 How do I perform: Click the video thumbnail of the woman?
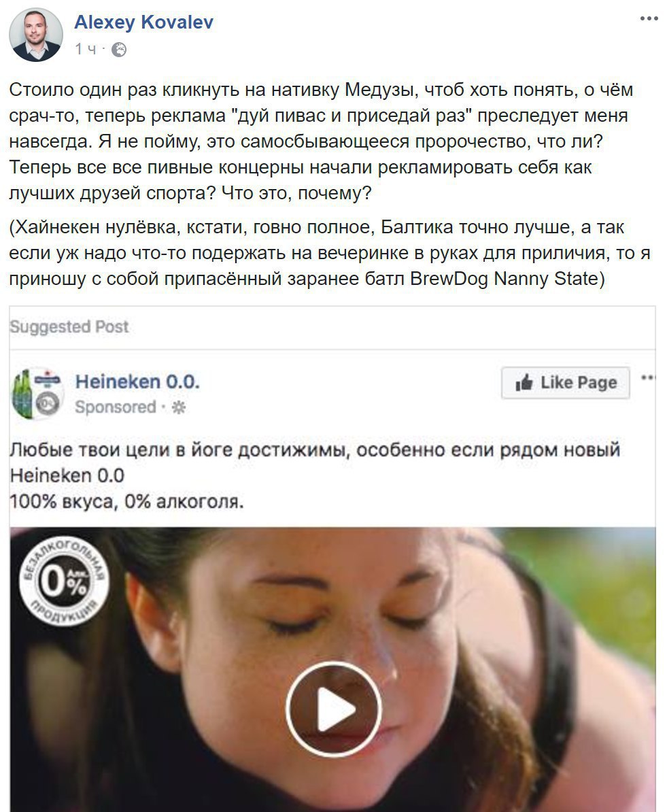tap(333, 670)
